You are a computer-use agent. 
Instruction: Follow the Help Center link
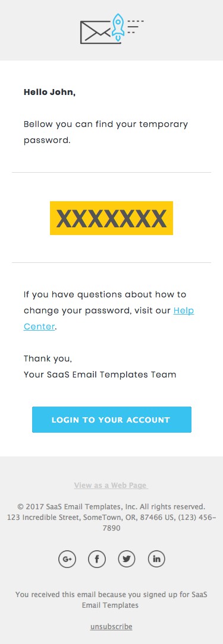coord(109,318)
